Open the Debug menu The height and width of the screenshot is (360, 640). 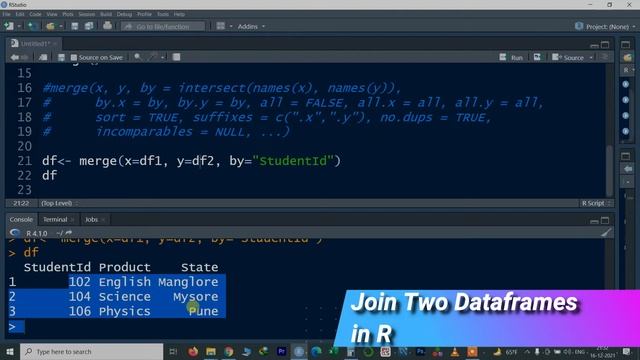click(x=124, y=14)
